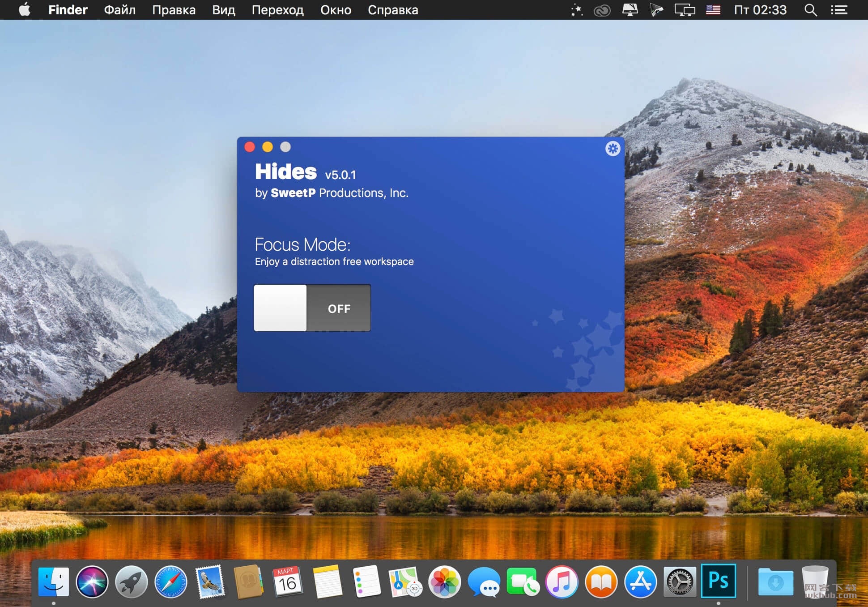This screenshot has width=868, height=607.
Task: Open the Справка menu
Action: click(x=393, y=10)
